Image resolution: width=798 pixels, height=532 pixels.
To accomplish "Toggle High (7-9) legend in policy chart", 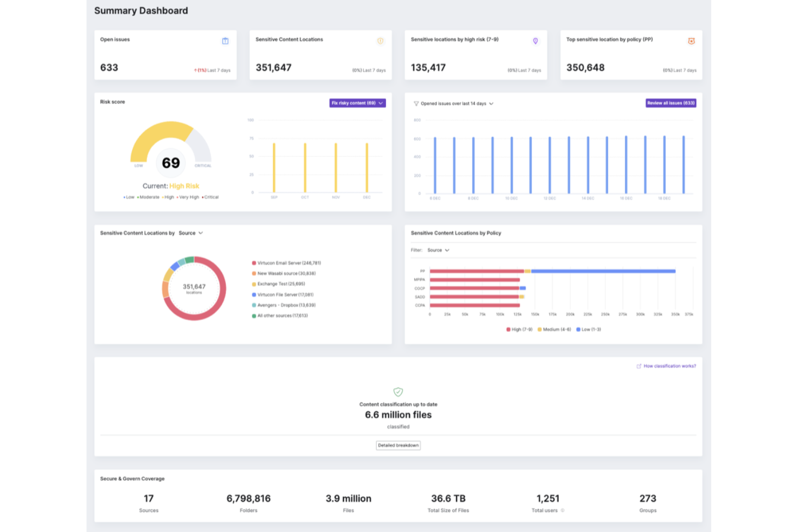I will tap(519, 329).
